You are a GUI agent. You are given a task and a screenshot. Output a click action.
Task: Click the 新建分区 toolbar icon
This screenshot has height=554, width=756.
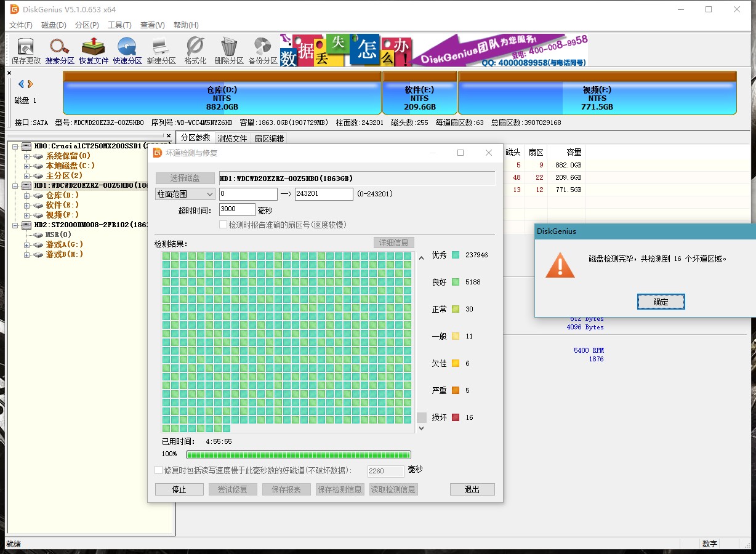coord(161,51)
